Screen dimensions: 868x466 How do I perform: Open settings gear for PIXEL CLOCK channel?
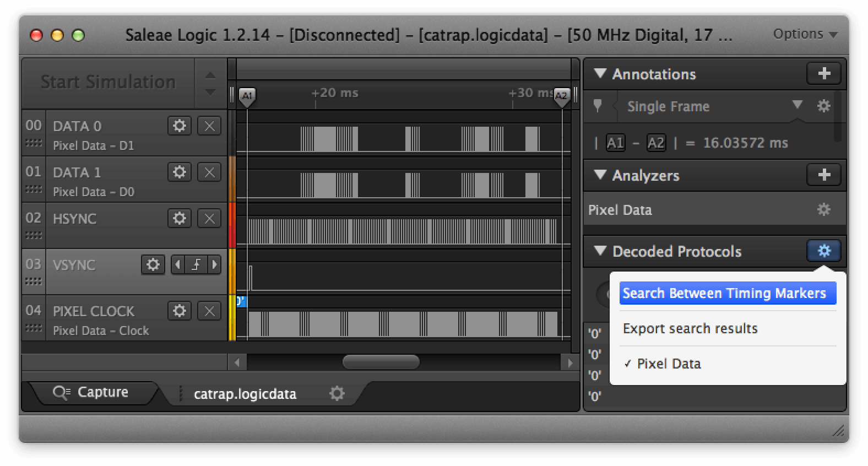tap(180, 311)
